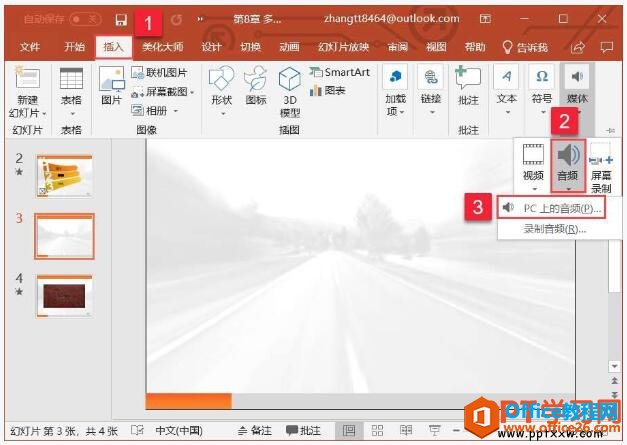
Task: Open the 表格 (Table) dropdown
Action: pos(71,92)
